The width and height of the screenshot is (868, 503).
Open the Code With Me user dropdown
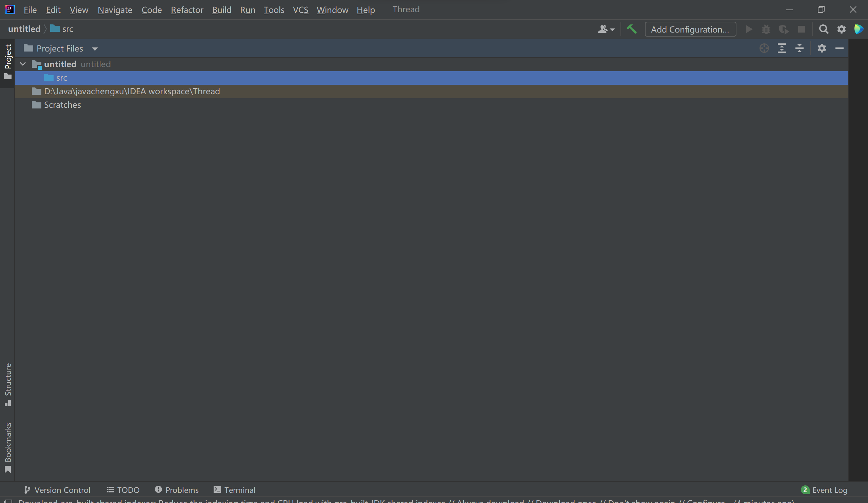pos(606,29)
